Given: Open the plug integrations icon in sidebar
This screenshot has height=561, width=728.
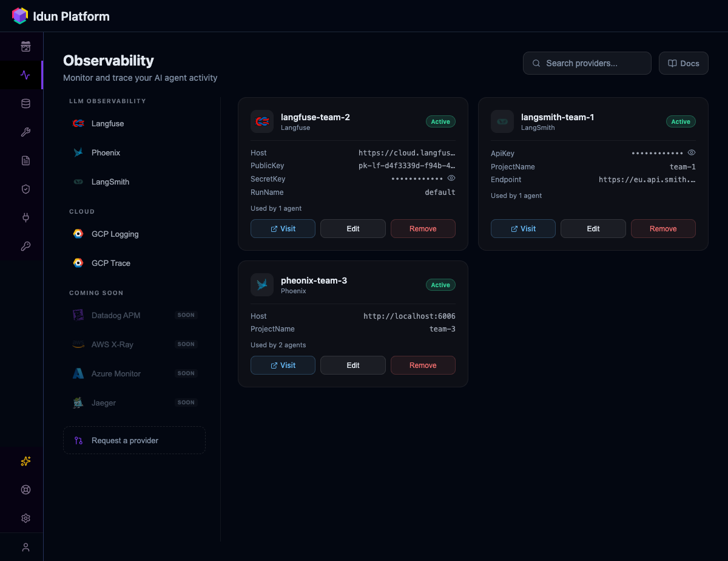Looking at the screenshot, I should 25,218.
